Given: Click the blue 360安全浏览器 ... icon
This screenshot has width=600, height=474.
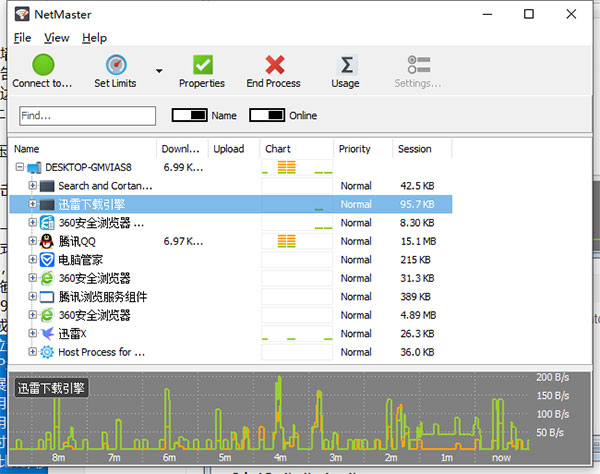Looking at the screenshot, I should pos(47,223).
